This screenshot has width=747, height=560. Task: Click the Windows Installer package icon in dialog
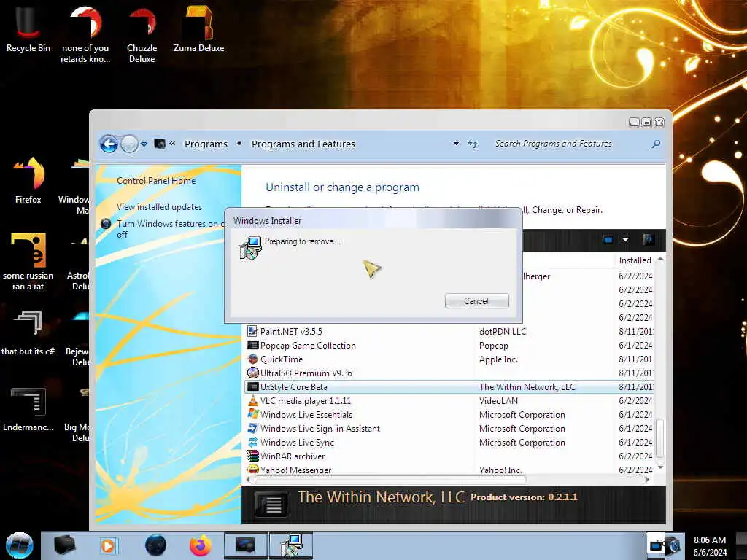250,248
